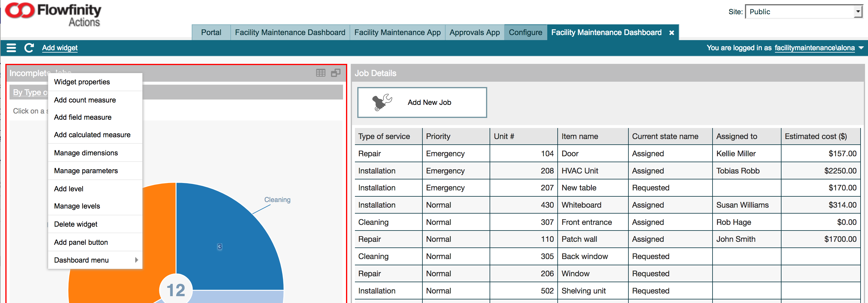Open the hamburger menu icon
This screenshot has height=303, width=868.
(x=11, y=48)
